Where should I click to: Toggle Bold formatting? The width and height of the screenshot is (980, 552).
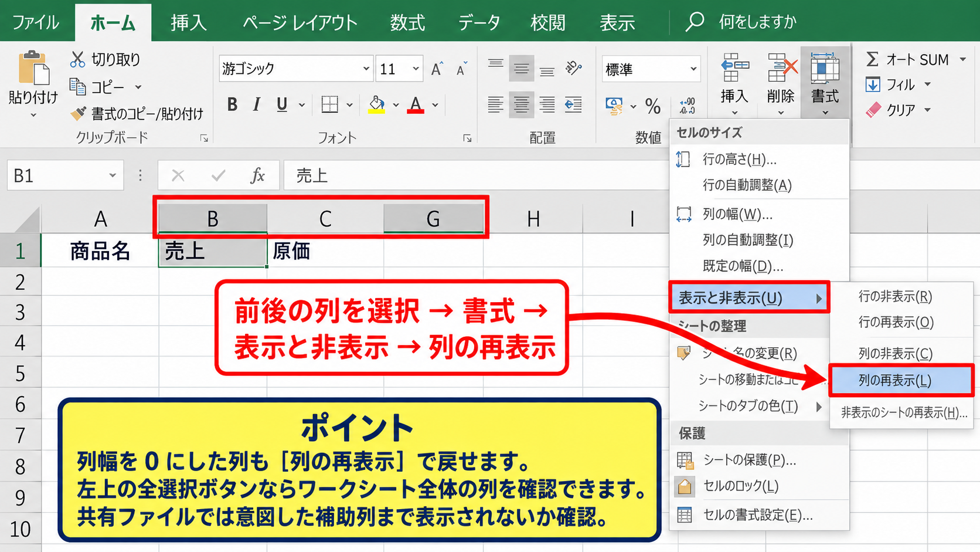click(x=233, y=105)
